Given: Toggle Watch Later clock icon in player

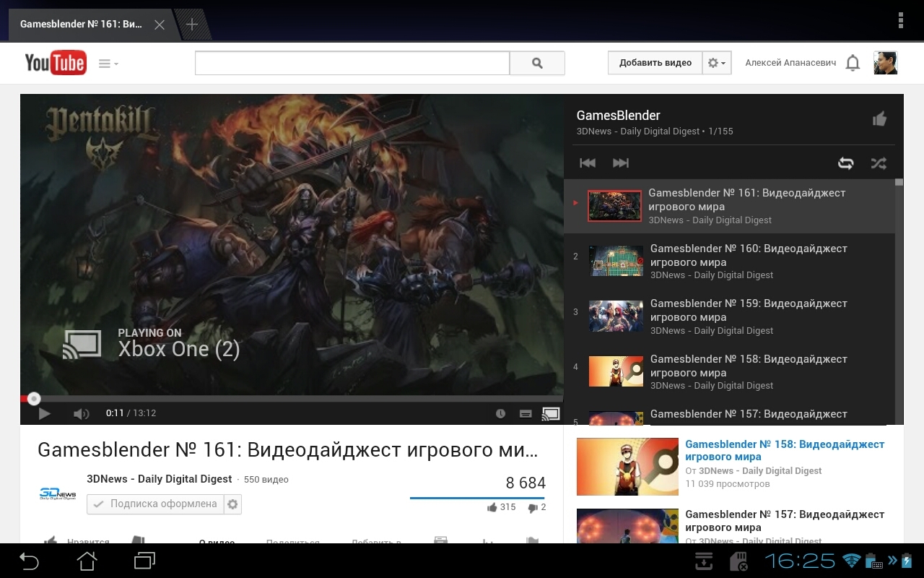Looking at the screenshot, I should click(x=500, y=413).
